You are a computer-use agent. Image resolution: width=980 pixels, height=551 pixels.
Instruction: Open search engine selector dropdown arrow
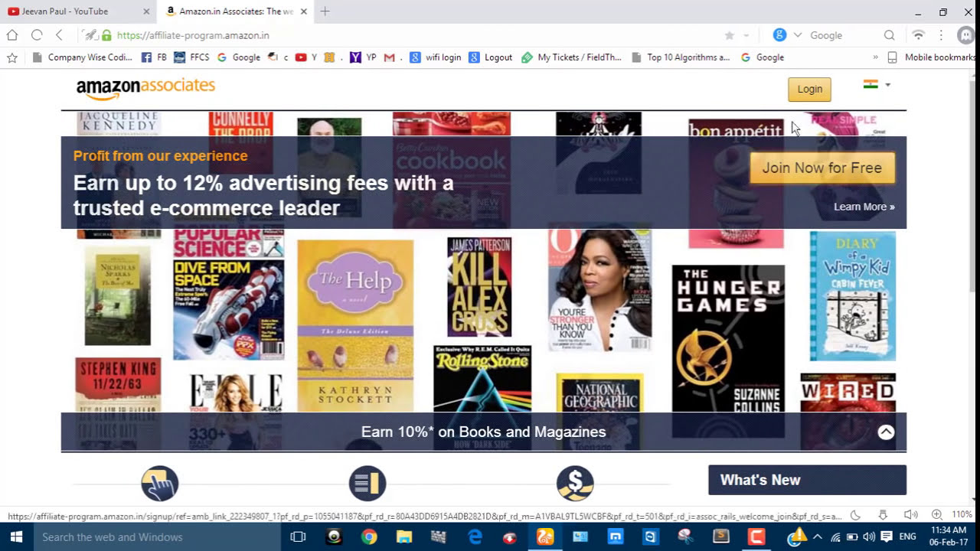(798, 35)
